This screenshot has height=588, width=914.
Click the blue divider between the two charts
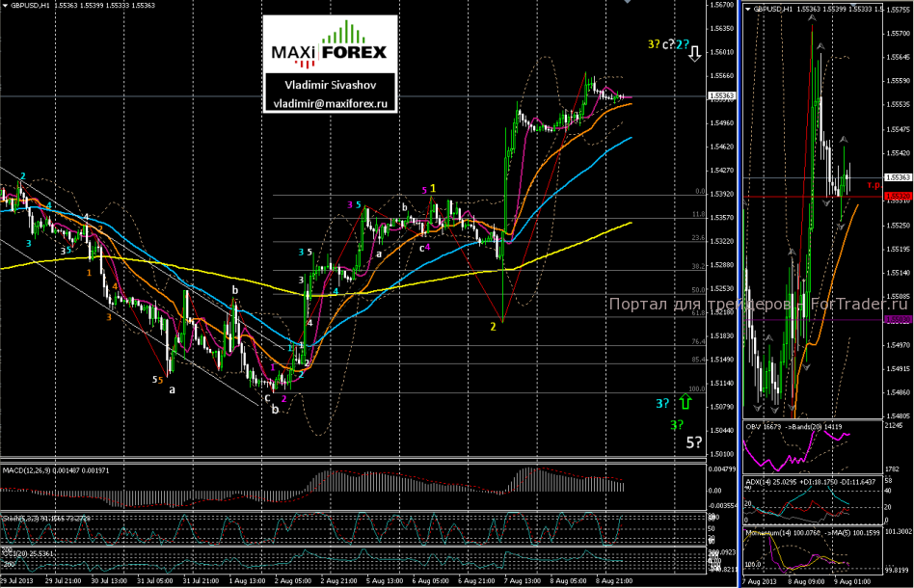[739, 289]
